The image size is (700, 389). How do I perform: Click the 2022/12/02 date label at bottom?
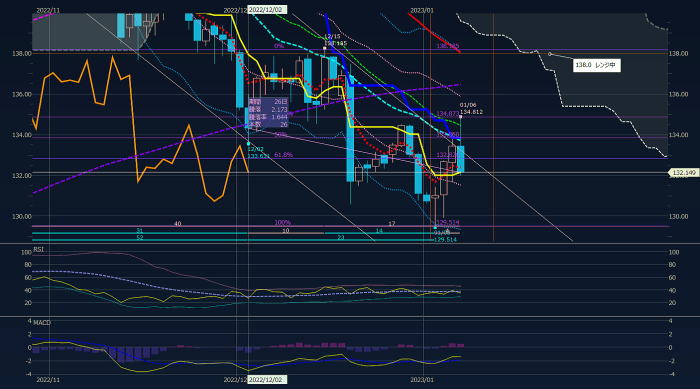pyautogui.click(x=267, y=380)
